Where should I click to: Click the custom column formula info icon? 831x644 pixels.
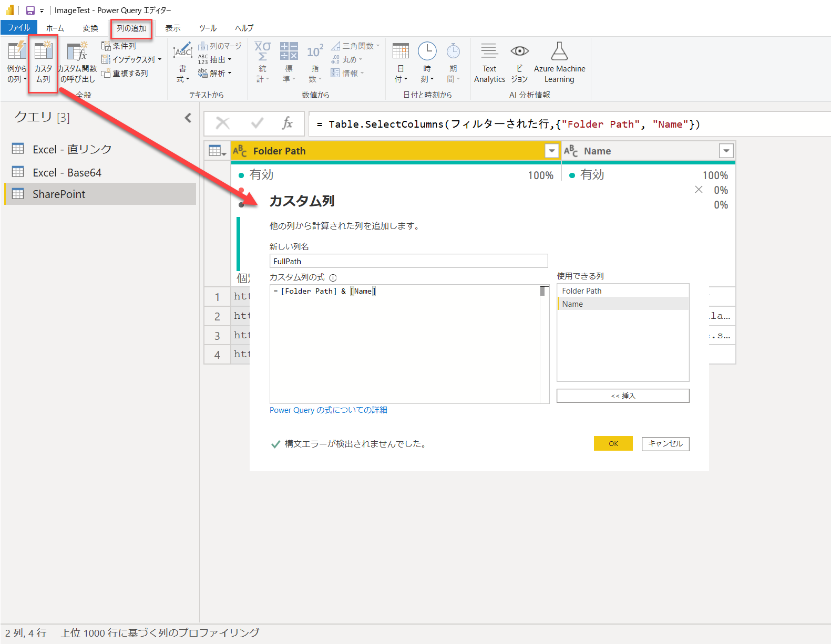tap(333, 278)
